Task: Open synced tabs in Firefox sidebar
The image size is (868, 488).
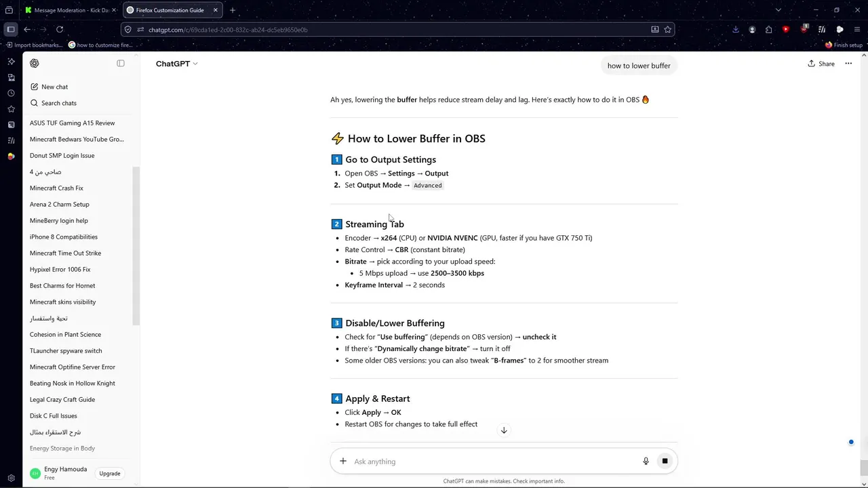Action: (x=11, y=77)
